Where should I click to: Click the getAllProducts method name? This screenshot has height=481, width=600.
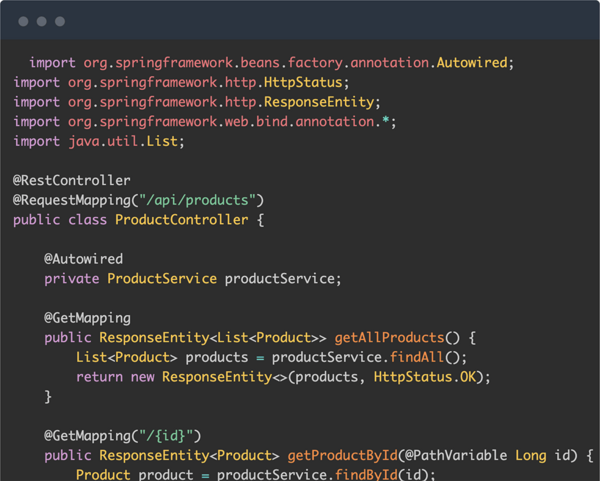pos(390,338)
